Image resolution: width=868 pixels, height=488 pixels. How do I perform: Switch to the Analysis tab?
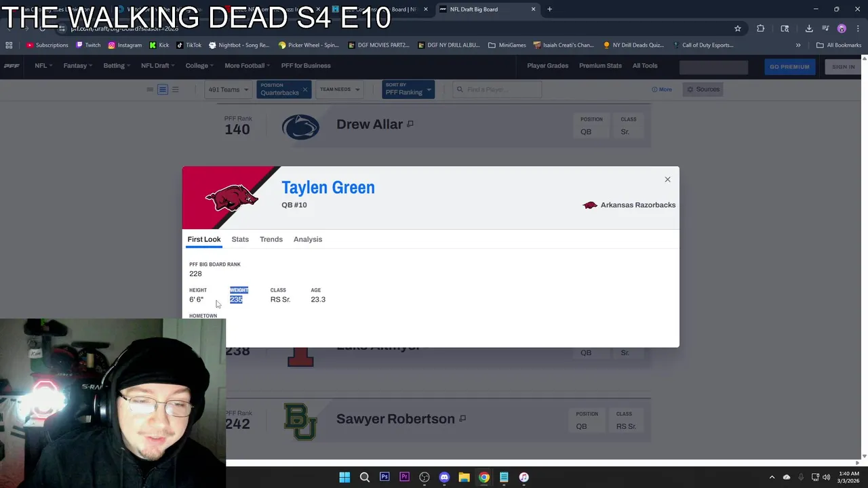click(308, 239)
